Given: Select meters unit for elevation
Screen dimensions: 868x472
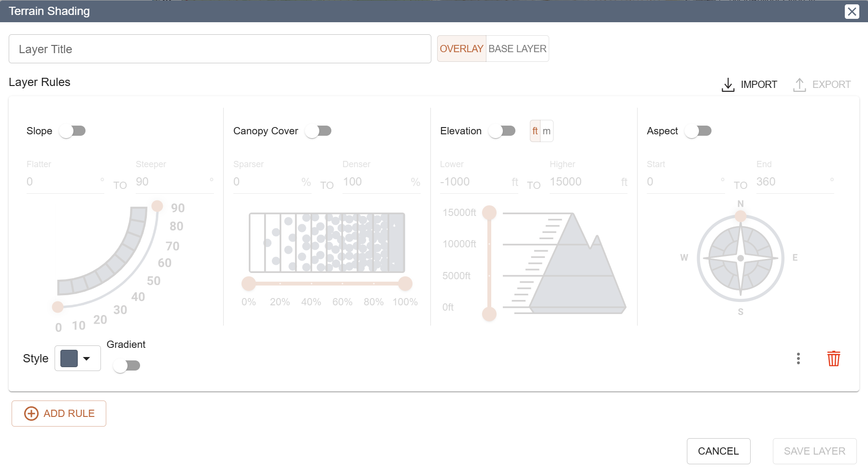Looking at the screenshot, I should click(x=546, y=131).
